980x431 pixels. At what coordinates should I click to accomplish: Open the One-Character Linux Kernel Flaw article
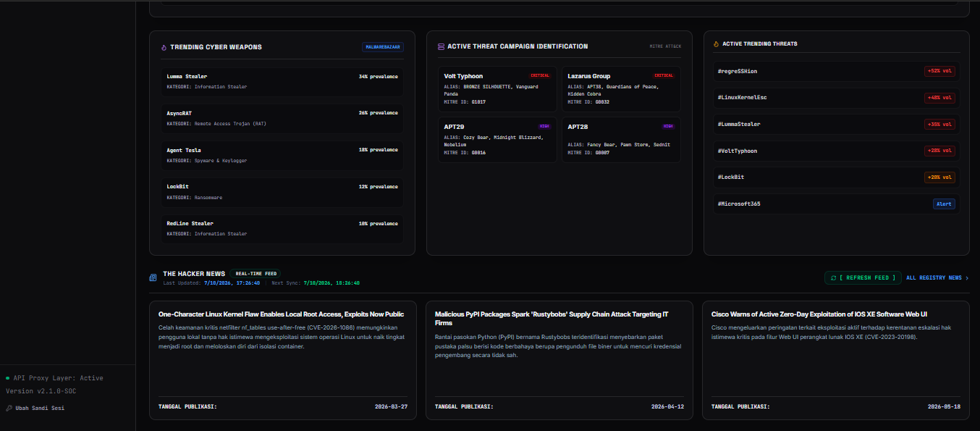click(282, 360)
